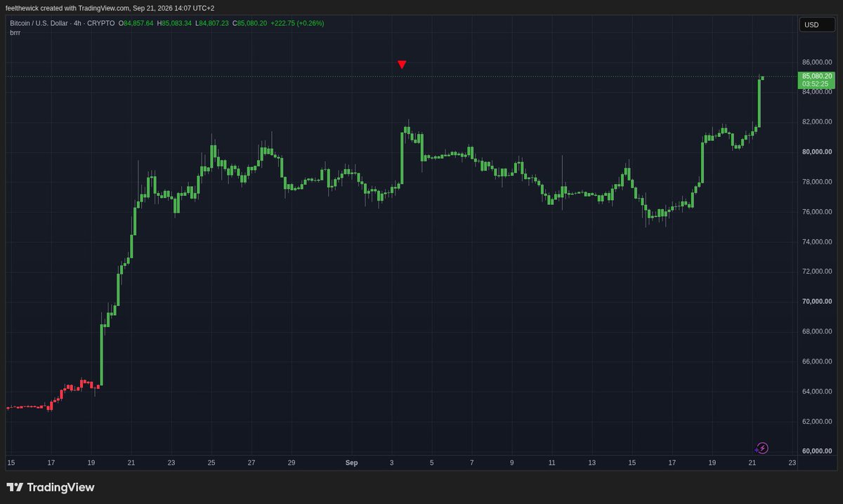Click the 72,000.00 price axis label
The image size is (843, 504).
(817, 271)
